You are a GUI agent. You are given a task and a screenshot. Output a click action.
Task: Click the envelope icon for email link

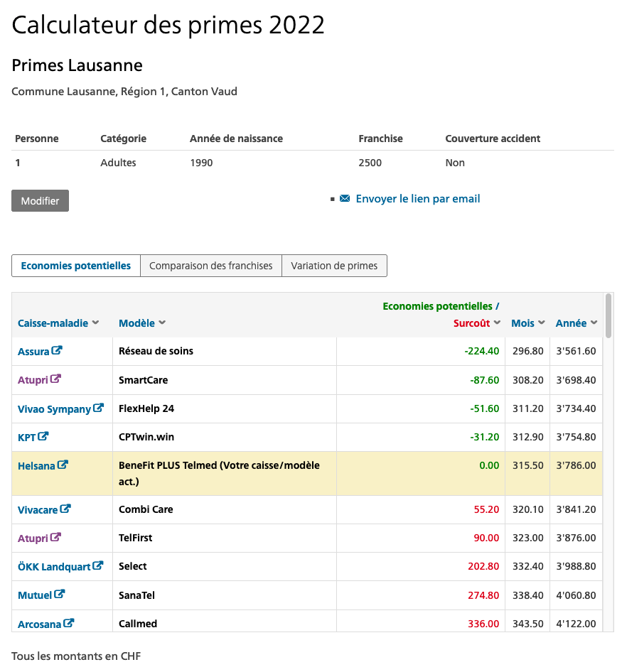tap(345, 198)
